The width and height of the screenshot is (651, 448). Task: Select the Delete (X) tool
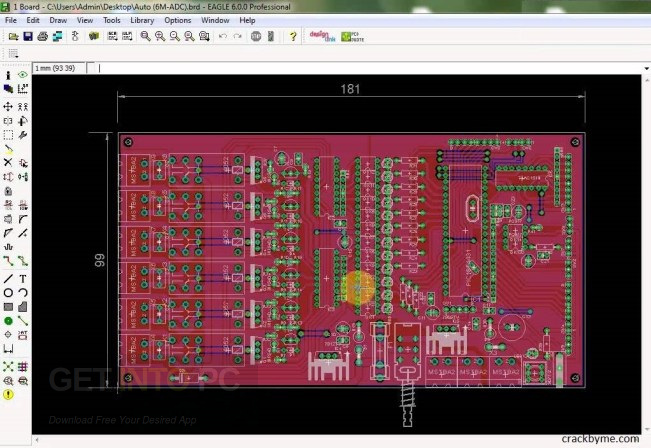[8, 162]
